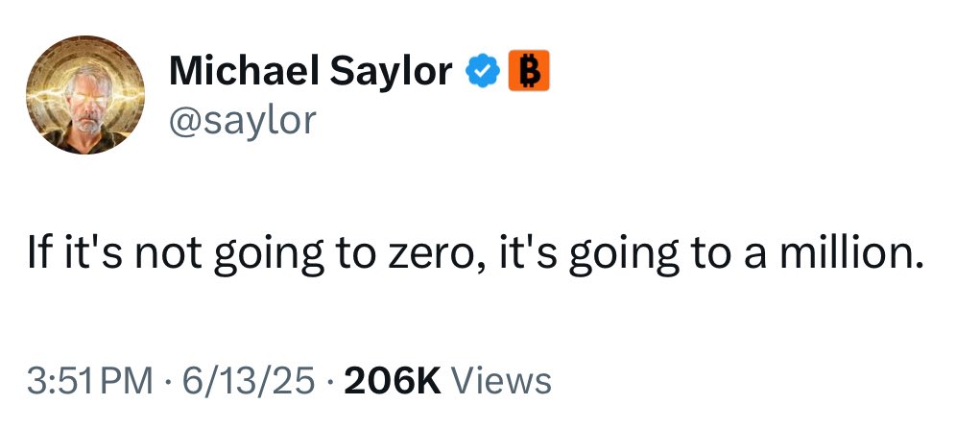Click the tweet text body
This screenshot has width=980, height=428.
click(x=470, y=255)
